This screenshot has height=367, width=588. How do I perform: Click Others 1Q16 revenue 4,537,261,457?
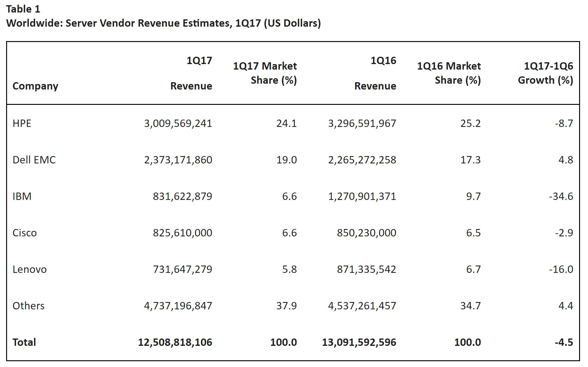362,306
